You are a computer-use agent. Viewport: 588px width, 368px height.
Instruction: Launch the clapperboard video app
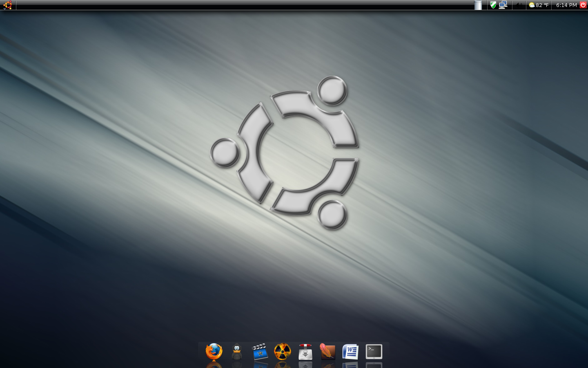point(260,352)
